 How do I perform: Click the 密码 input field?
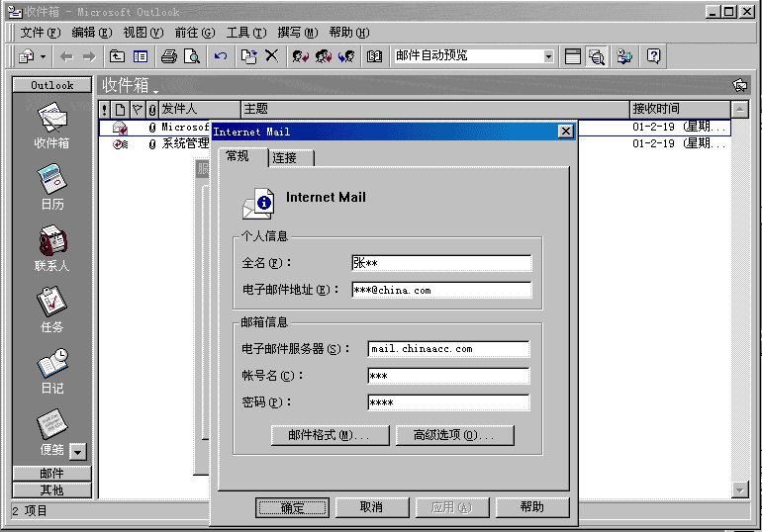[448, 402]
